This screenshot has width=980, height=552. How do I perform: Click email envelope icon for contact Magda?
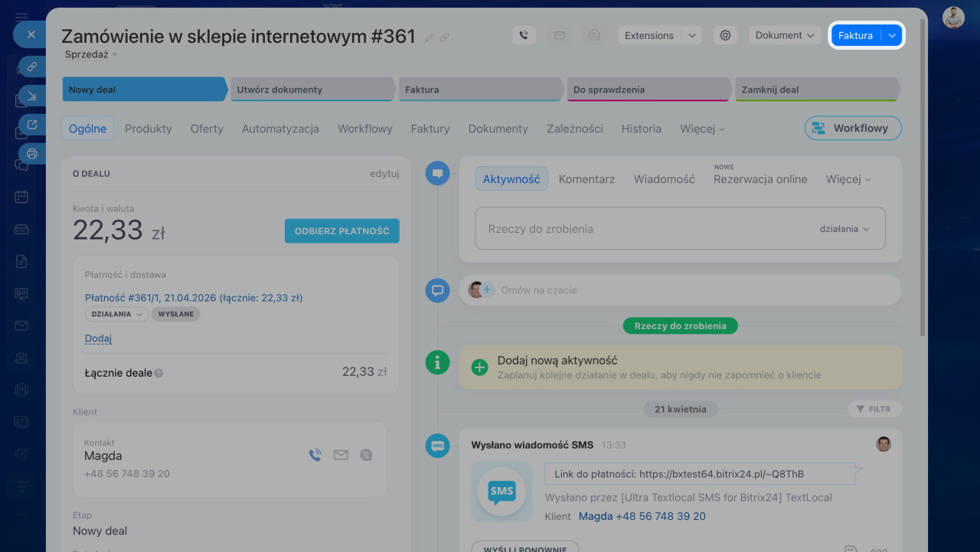341,456
